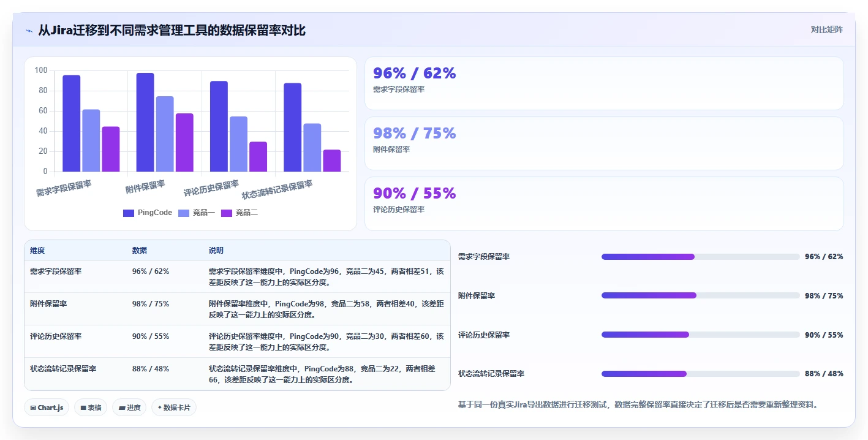This screenshot has height=440, width=868.
Task: Click the 100 tick on the chart y-axis
Action: pos(40,70)
